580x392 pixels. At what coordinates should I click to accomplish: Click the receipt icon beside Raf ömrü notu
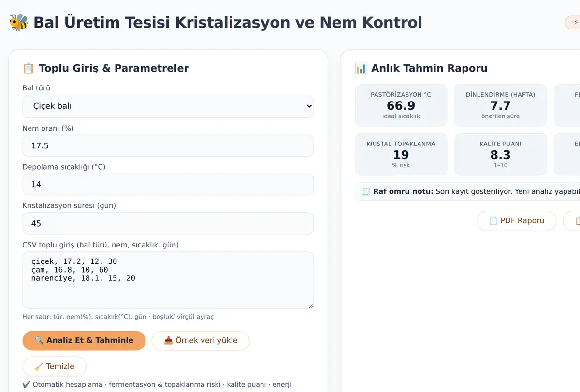pyautogui.click(x=366, y=191)
